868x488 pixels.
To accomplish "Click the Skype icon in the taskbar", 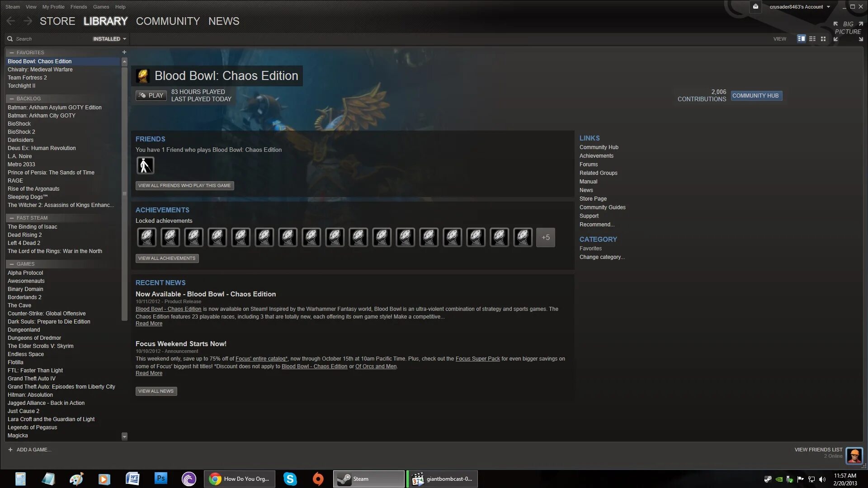I will (290, 479).
